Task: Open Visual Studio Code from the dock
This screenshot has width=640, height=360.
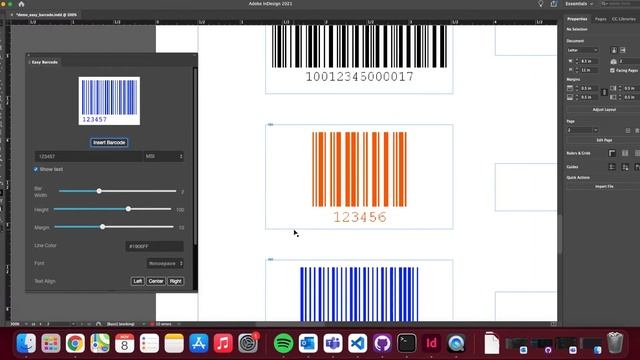Action: pos(358,343)
